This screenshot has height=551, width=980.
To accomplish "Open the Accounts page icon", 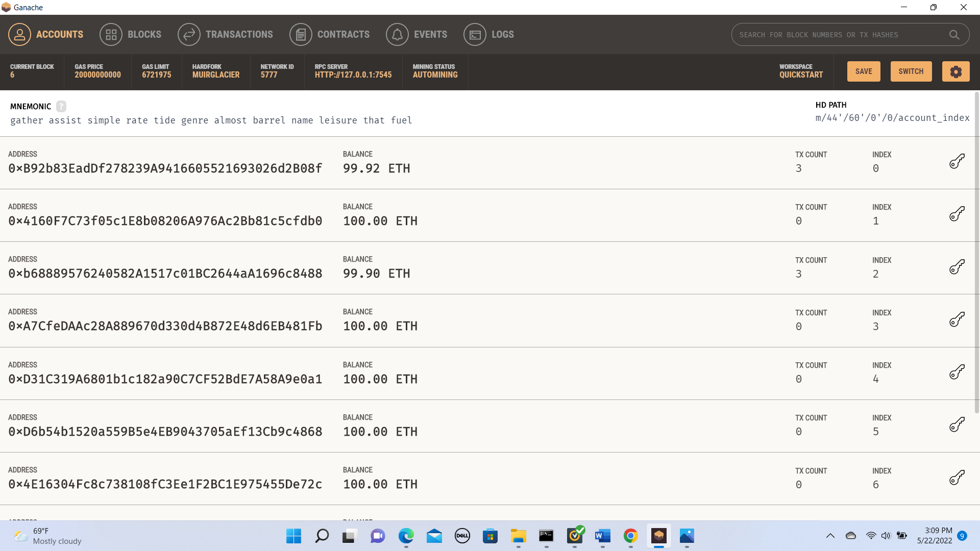I will tap(19, 34).
